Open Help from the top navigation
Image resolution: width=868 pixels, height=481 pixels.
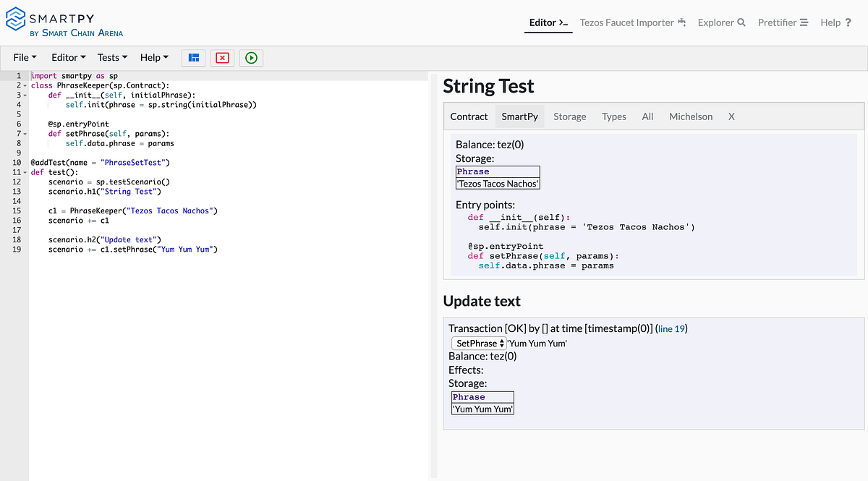[835, 22]
